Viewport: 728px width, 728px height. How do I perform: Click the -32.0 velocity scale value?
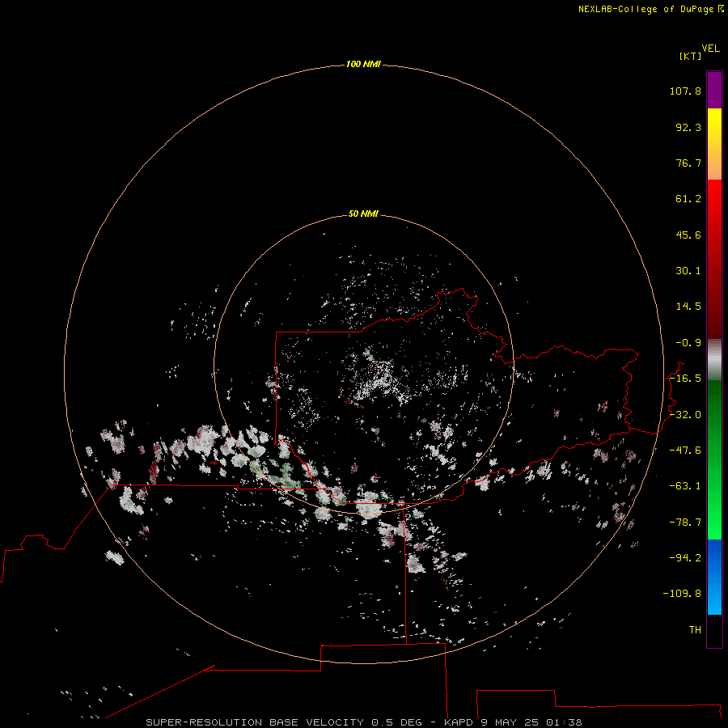coord(685,415)
